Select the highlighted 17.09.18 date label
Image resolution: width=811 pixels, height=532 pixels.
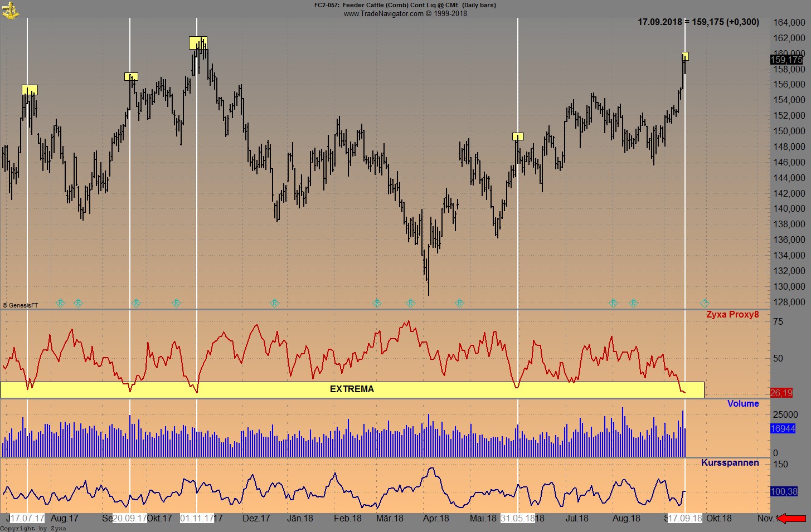[x=685, y=518]
